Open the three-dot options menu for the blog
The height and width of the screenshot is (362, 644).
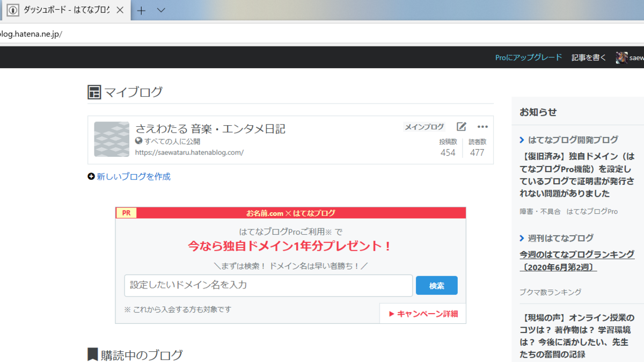[482, 127]
